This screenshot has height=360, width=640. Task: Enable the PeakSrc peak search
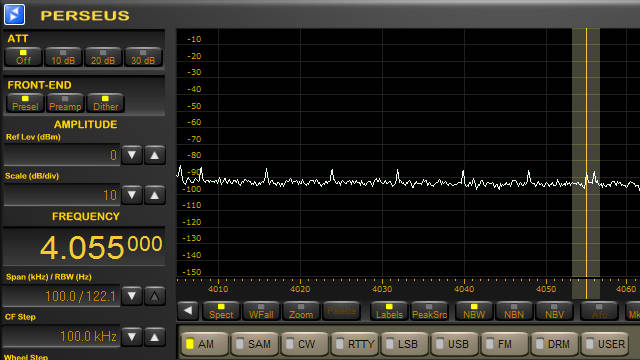(x=429, y=311)
